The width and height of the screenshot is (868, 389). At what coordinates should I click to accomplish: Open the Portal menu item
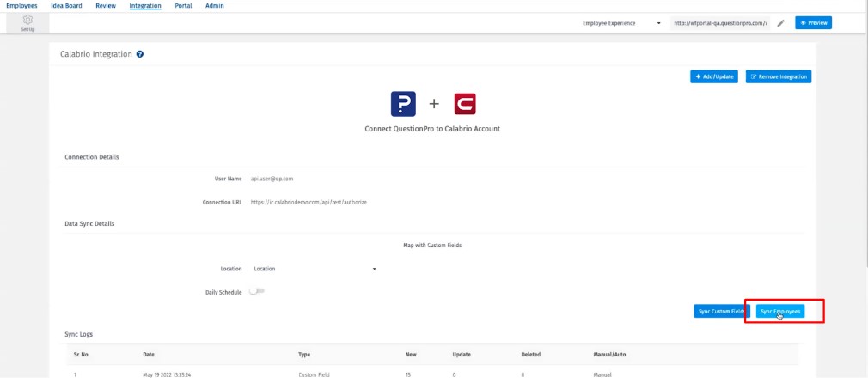[183, 5]
